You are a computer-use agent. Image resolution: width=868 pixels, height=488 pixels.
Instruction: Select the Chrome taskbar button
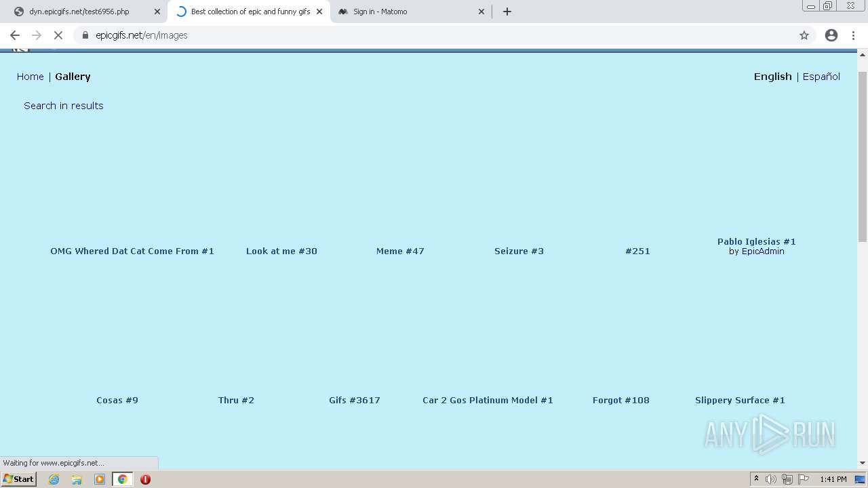tap(123, 479)
